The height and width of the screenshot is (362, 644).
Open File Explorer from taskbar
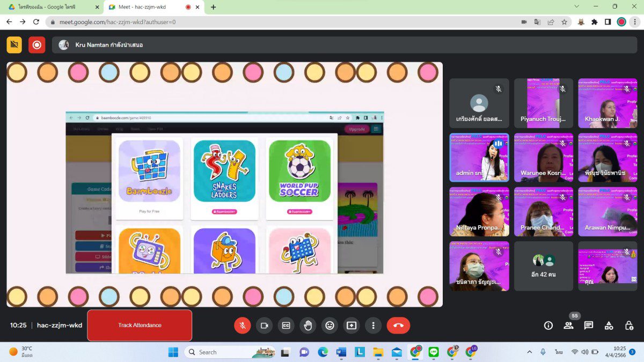(x=378, y=352)
